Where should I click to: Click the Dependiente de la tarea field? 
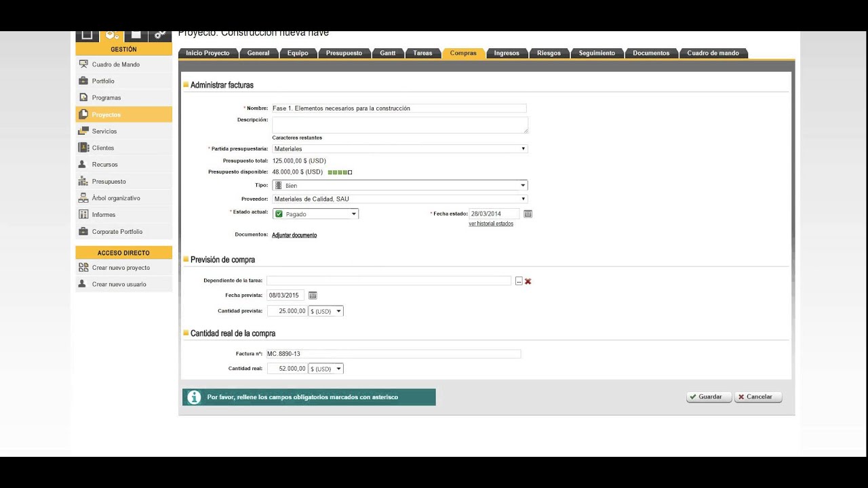point(389,281)
